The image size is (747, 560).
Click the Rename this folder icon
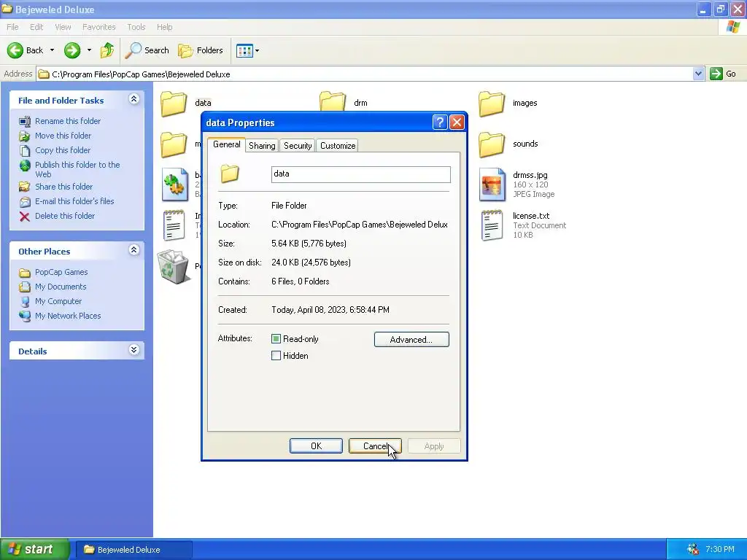click(25, 122)
